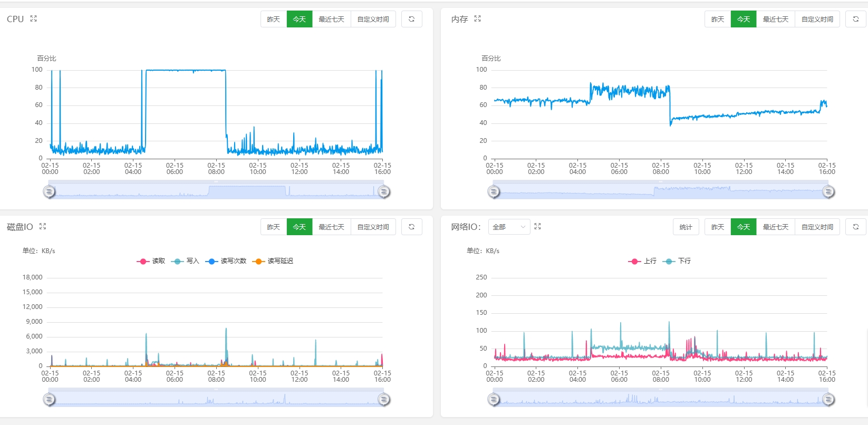Viewport: 868px width, 425px height.
Task: Toggle the 读取 legend series
Action: (151, 261)
